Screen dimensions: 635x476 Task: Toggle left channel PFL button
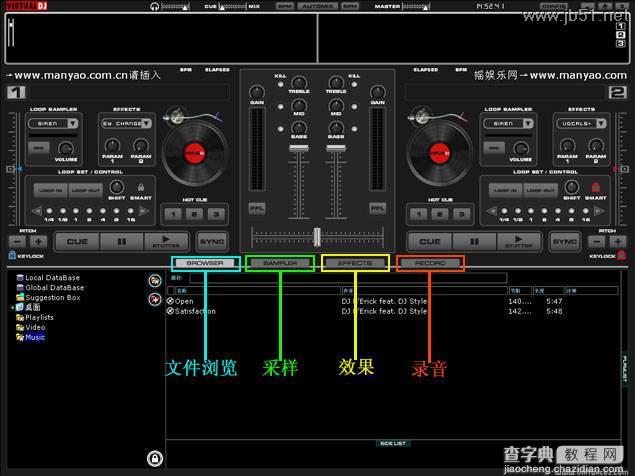257,208
